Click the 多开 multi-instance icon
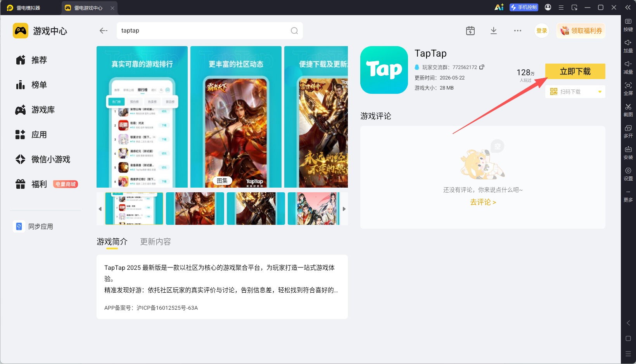Image resolution: width=636 pixels, height=364 pixels. (x=628, y=131)
